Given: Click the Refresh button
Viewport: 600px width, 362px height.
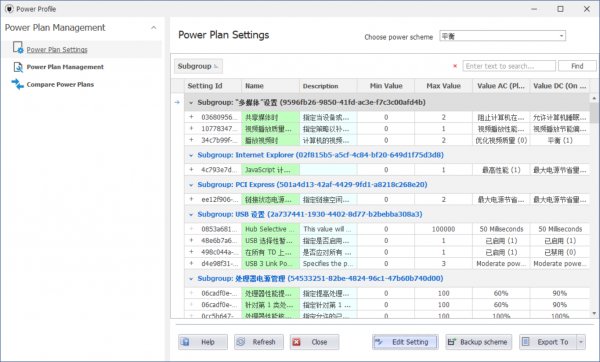Looking at the screenshot, I should click(259, 342).
